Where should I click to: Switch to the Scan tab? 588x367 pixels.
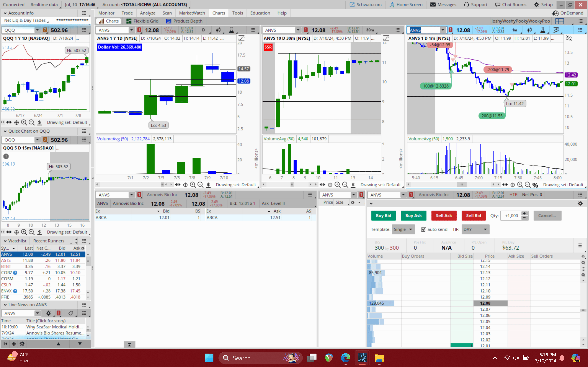pos(167,13)
